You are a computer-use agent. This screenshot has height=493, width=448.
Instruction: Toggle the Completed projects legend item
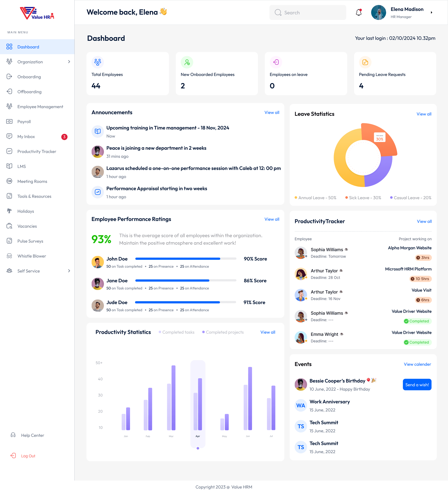[x=223, y=332]
